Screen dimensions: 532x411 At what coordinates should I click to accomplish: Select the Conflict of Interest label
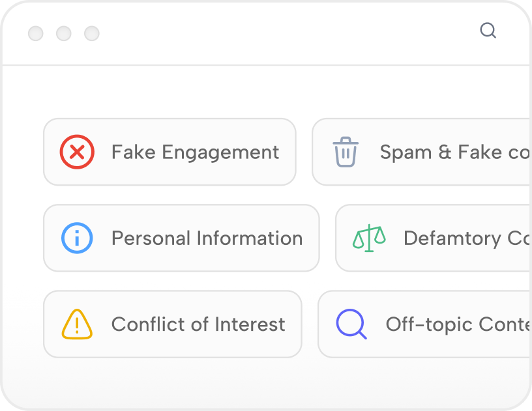(198, 324)
